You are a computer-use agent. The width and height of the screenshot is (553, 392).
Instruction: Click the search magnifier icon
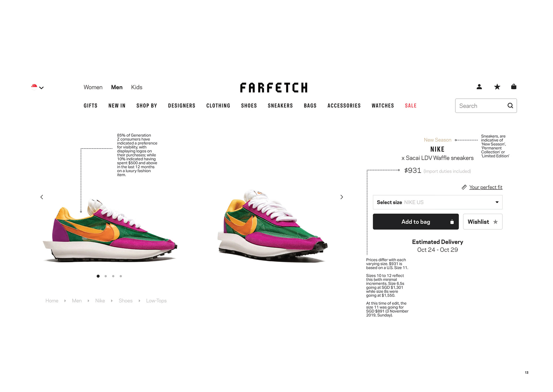pos(510,106)
